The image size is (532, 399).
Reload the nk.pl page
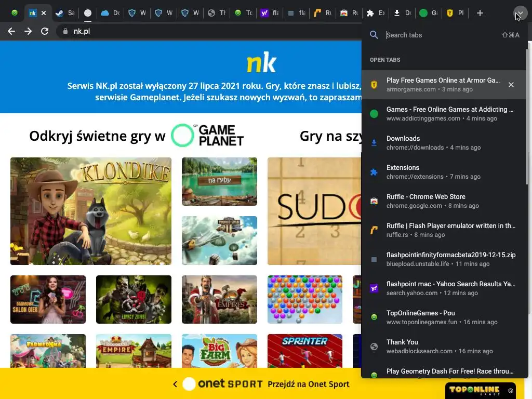point(45,31)
